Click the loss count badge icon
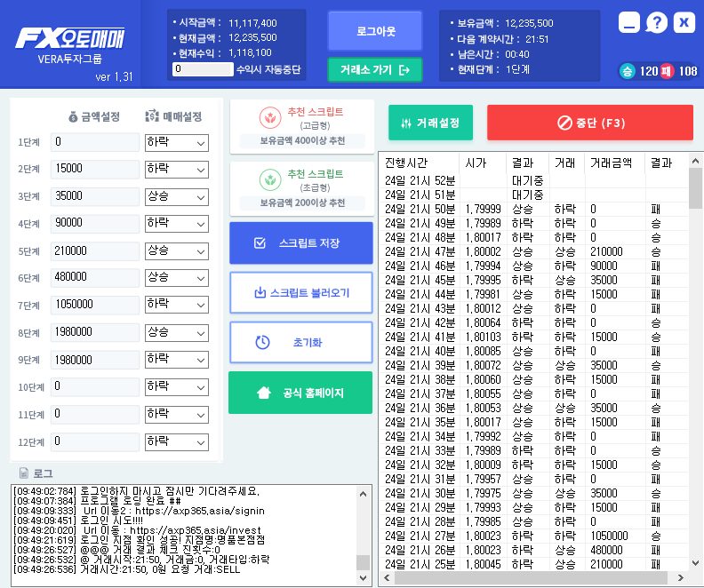The height and width of the screenshot is (588, 704). pyautogui.click(x=667, y=71)
